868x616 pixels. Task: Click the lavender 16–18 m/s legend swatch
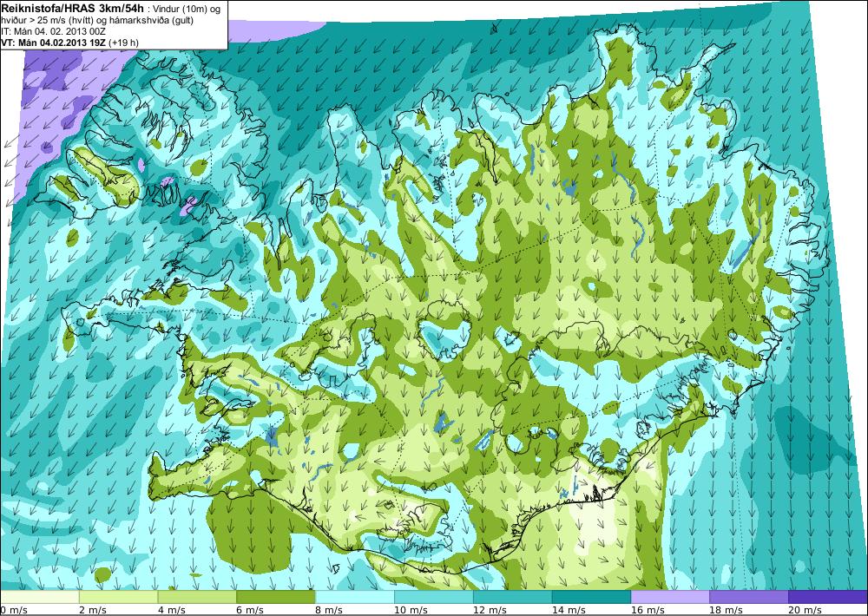click(670, 597)
